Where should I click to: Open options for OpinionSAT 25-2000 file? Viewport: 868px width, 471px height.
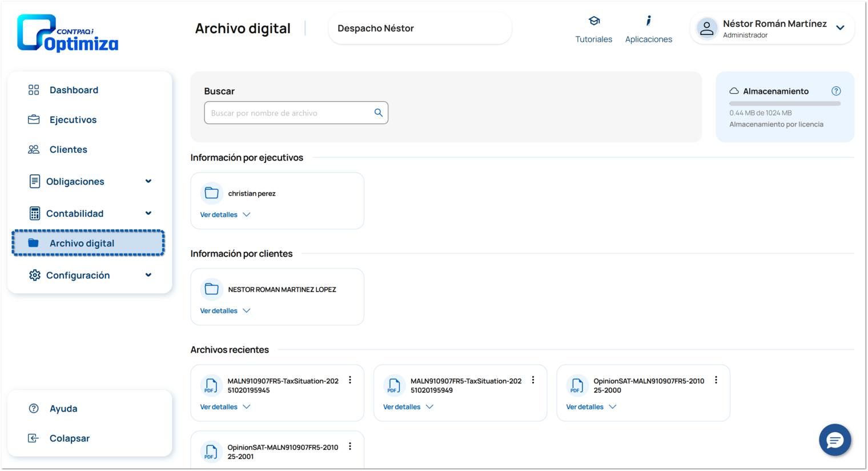click(716, 380)
